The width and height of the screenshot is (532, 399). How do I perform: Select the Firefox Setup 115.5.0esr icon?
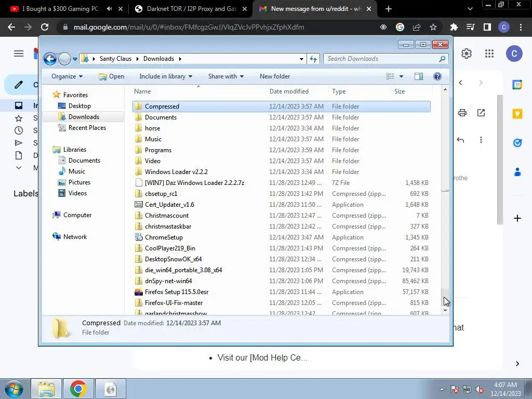[x=138, y=292]
